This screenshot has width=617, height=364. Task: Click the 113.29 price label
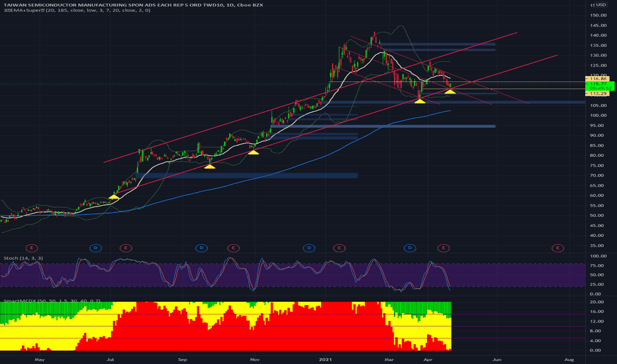(597, 94)
